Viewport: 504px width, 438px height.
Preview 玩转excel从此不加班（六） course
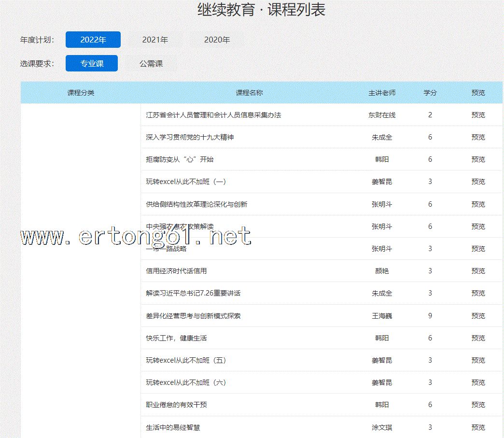click(478, 382)
